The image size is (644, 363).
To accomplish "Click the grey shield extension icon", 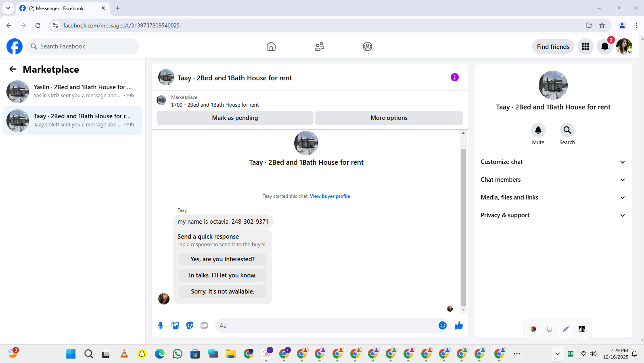I will [550, 329].
